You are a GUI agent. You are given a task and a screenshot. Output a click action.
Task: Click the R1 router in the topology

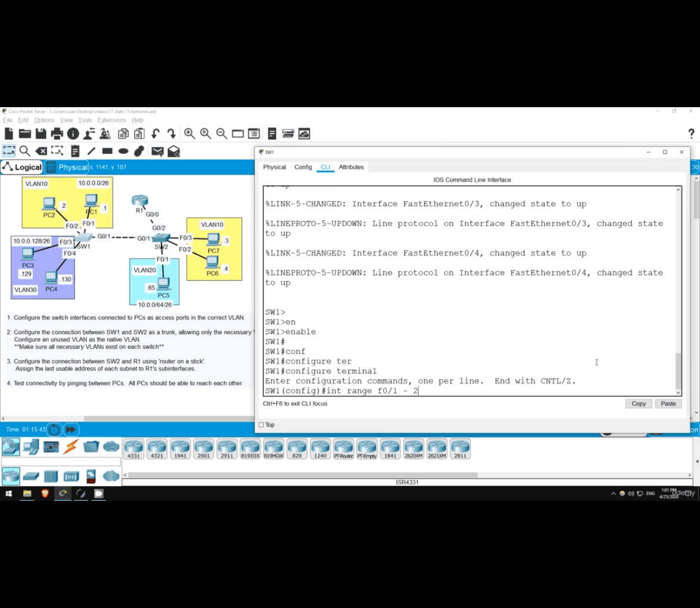pyautogui.click(x=140, y=201)
